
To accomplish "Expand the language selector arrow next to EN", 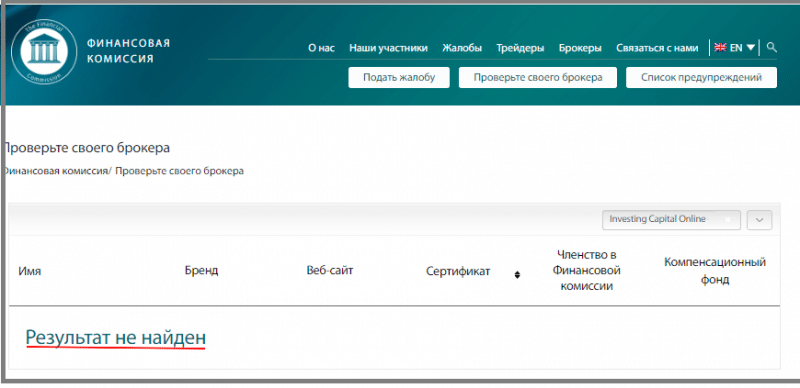I will [750, 47].
